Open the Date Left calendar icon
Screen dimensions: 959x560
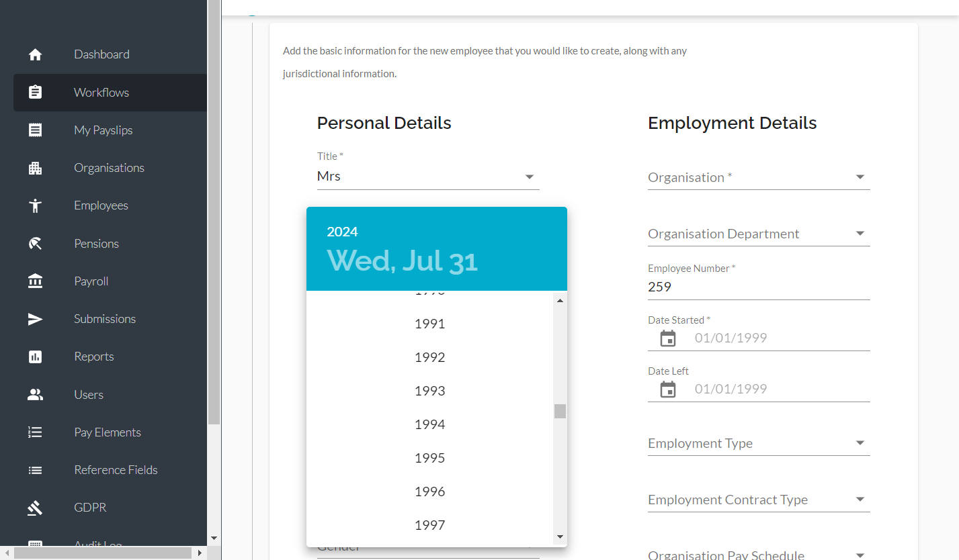[668, 389]
